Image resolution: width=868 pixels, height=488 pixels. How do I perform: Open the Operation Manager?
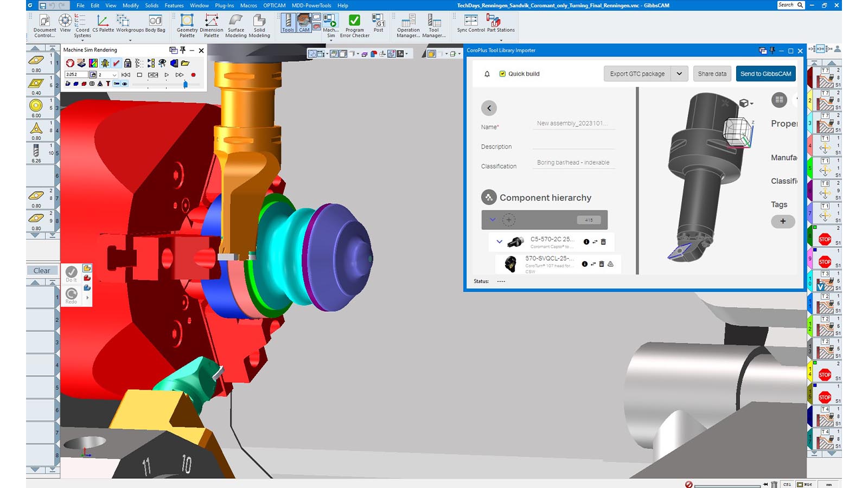(408, 26)
